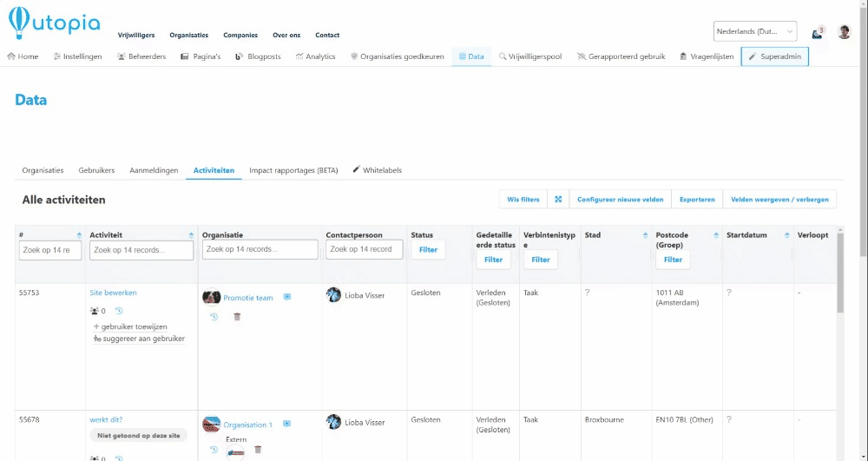Screen dimensions: 868x461
Task: Sort table by the # column arrows
Action: pos(79,235)
